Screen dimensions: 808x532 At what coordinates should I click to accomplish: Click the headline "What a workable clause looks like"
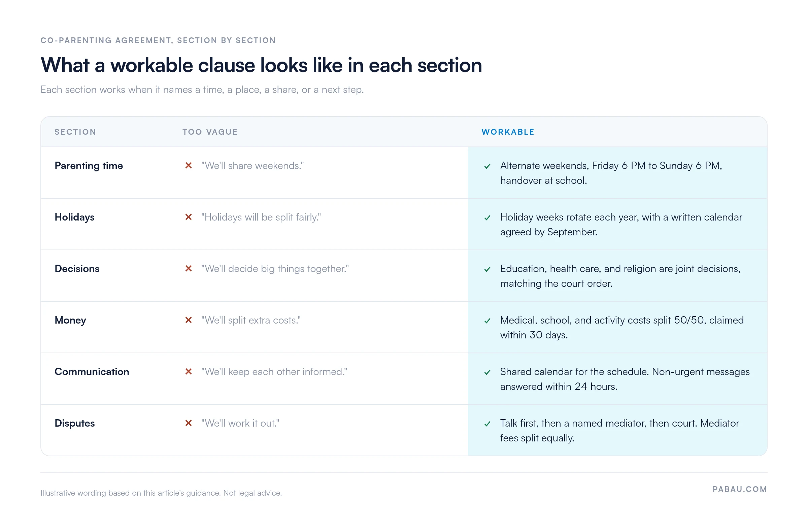261,65
